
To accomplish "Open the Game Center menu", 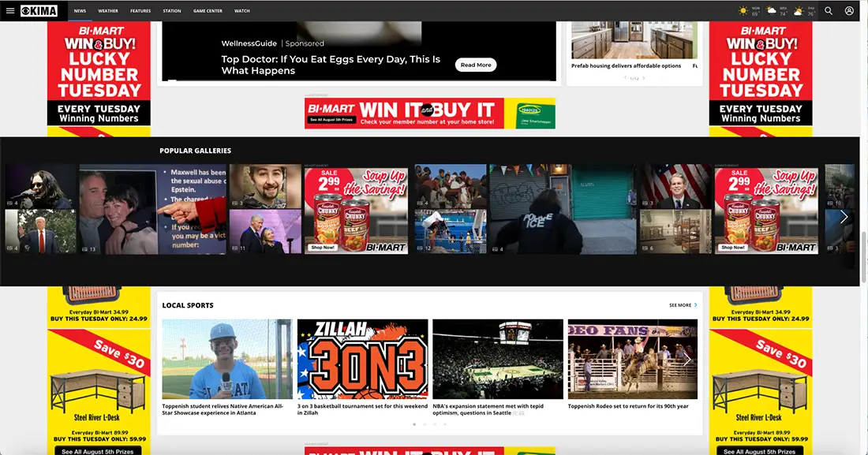I will [x=208, y=10].
